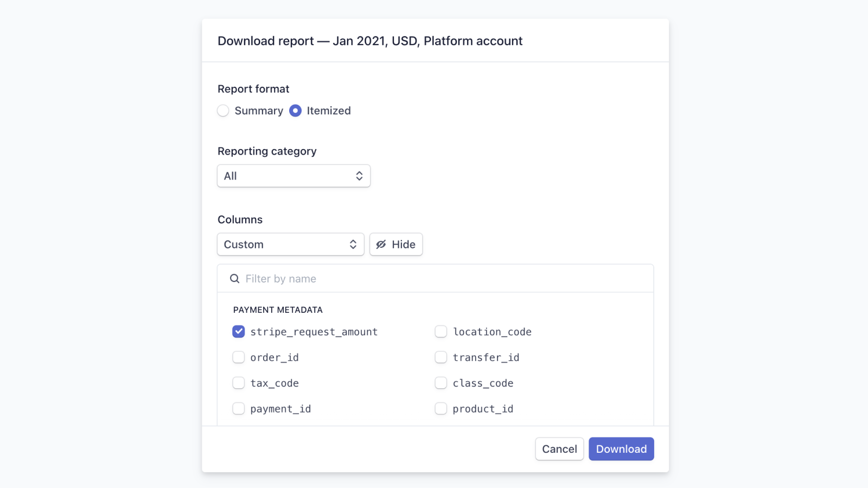The width and height of the screenshot is (868, 488).
Task: Tick the class_code checkbox
Action: tap(441, 383)
